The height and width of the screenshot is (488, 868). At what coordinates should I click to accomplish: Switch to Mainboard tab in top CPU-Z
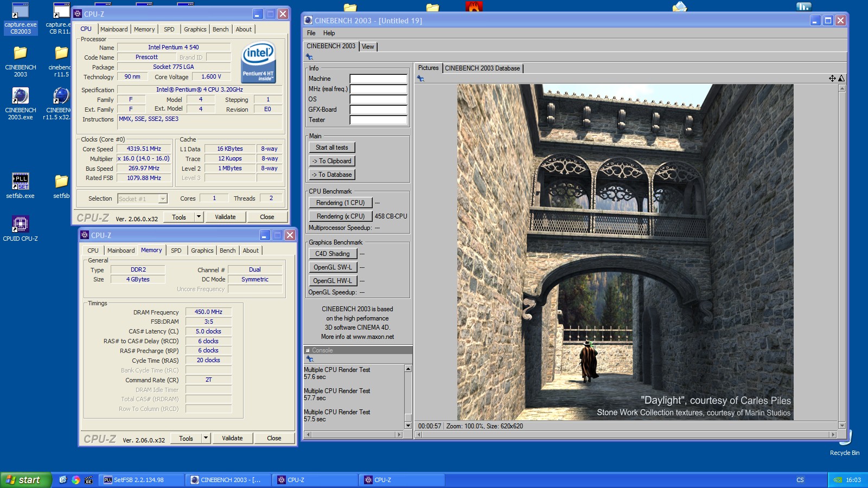pos(114,29)
